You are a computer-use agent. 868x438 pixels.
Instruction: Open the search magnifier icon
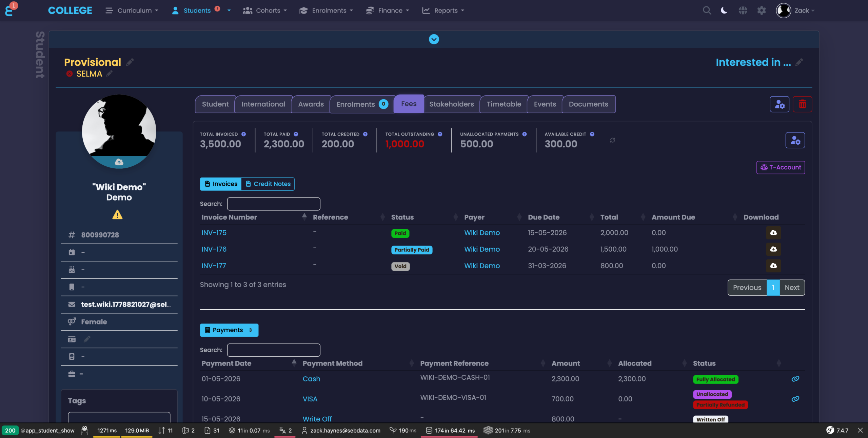[x=707, y=11]
